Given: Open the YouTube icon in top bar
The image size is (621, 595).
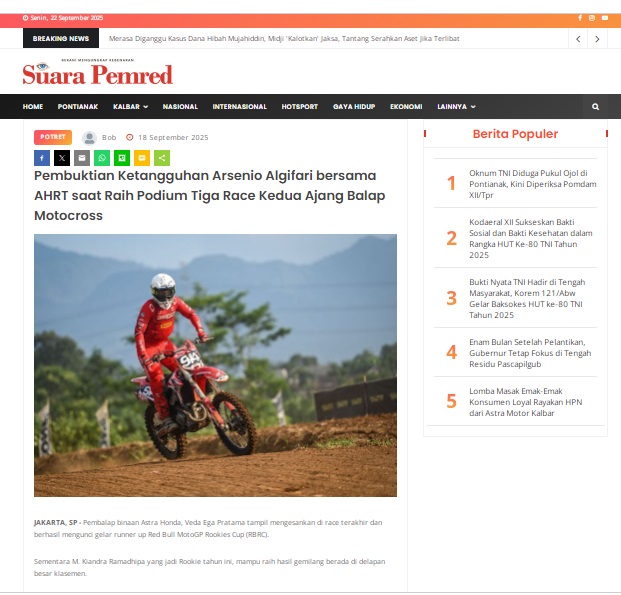Looking at the screenshot, I should tap(605, 18).
